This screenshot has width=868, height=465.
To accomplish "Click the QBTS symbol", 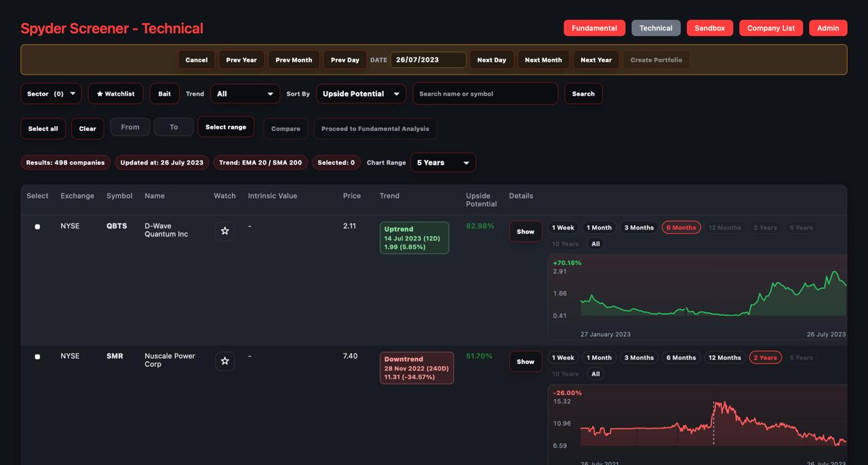I will pyautogui.click(x=117, y=226).
